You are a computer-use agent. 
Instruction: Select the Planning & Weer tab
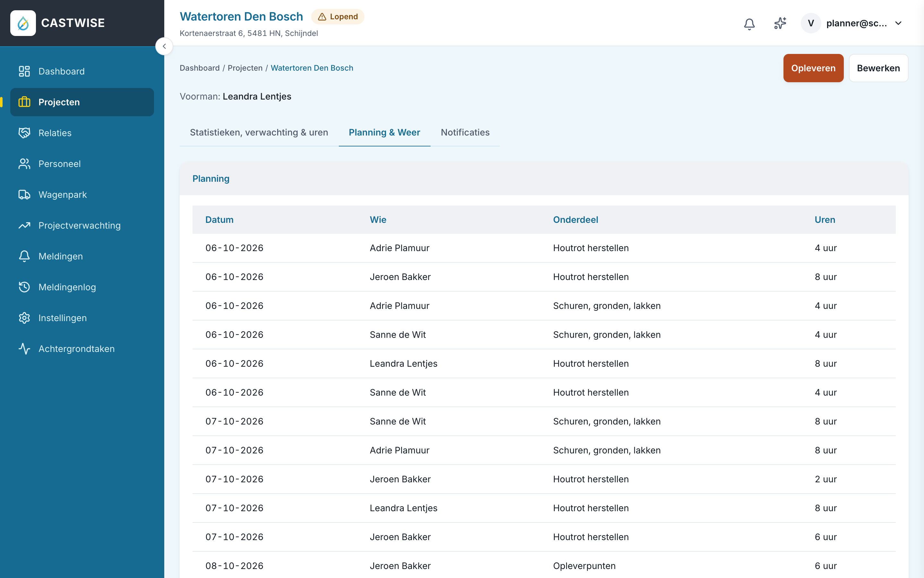(384, 132)
